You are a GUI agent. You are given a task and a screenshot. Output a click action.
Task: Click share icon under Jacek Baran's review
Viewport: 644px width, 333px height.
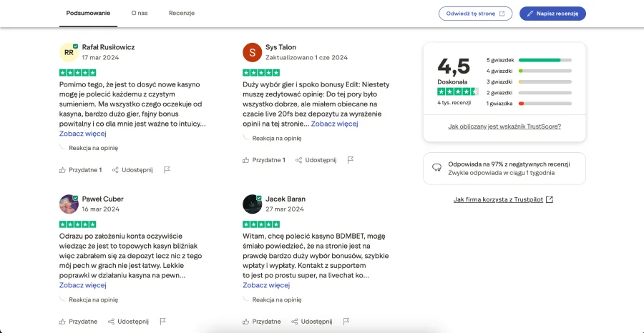295,322
